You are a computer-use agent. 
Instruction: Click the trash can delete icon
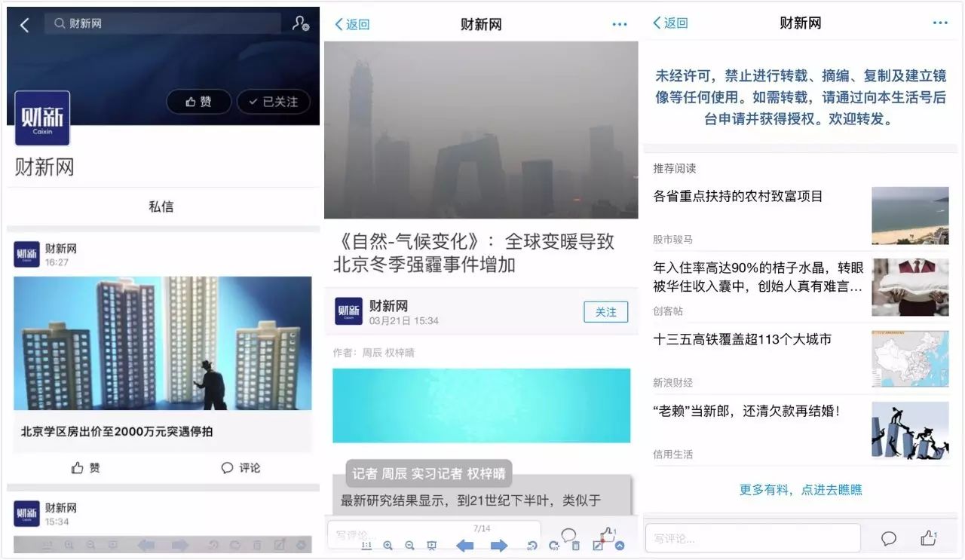pos(576,545)
